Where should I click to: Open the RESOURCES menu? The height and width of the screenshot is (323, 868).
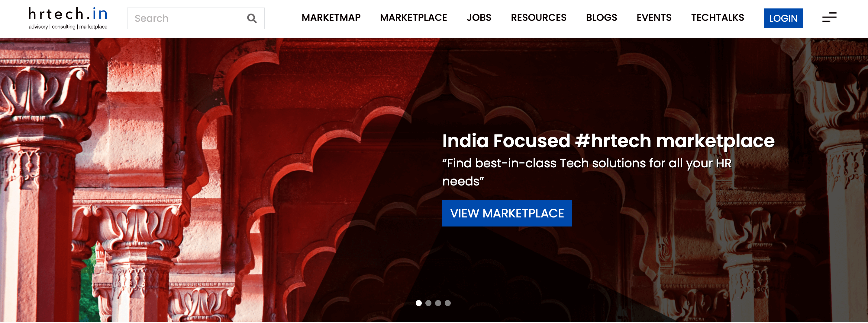pos(538,17)
